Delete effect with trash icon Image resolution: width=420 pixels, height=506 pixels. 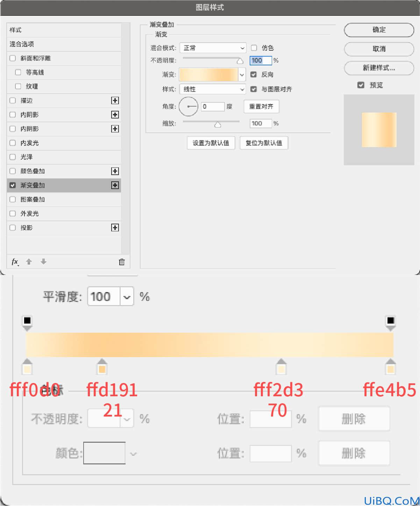tap(122, 262)
